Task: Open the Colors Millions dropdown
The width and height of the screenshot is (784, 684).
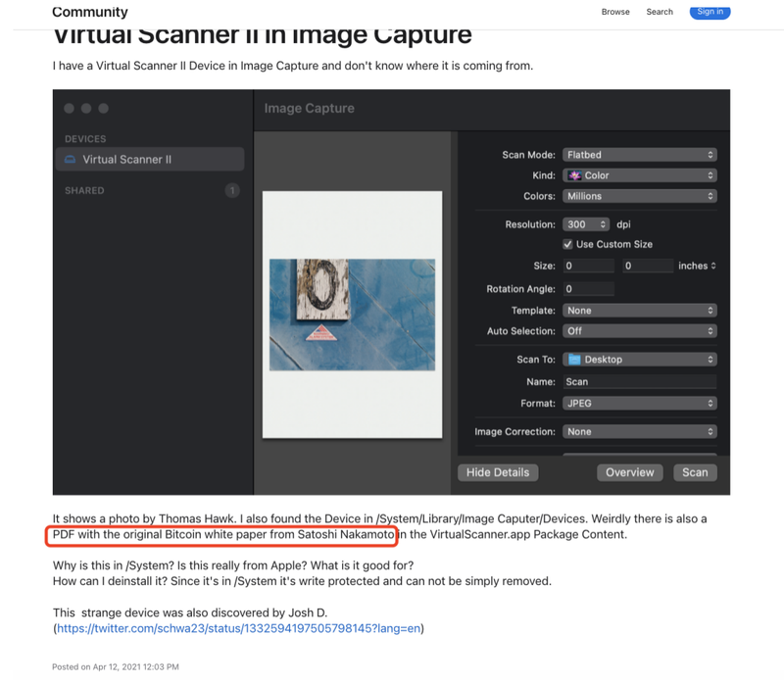Action: 640,196
